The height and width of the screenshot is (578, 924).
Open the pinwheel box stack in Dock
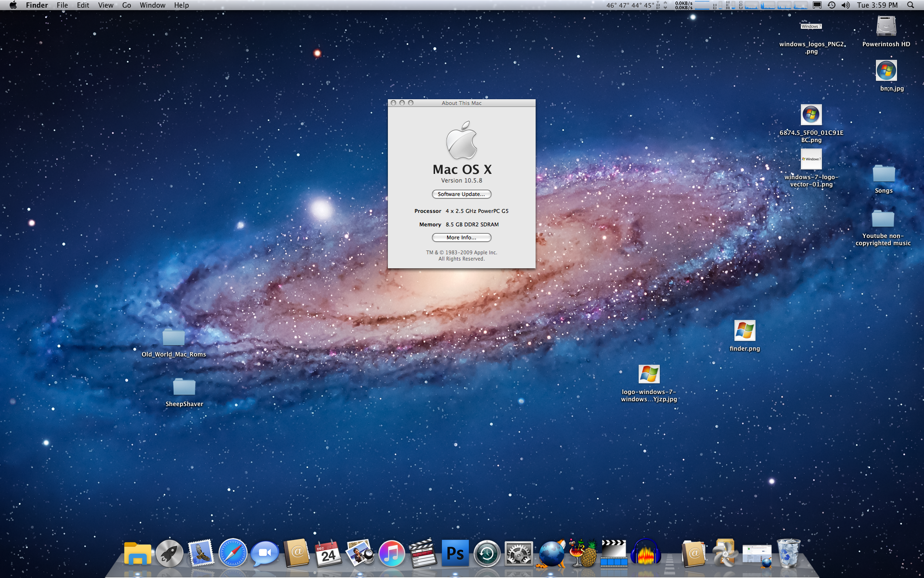point(725,553)
